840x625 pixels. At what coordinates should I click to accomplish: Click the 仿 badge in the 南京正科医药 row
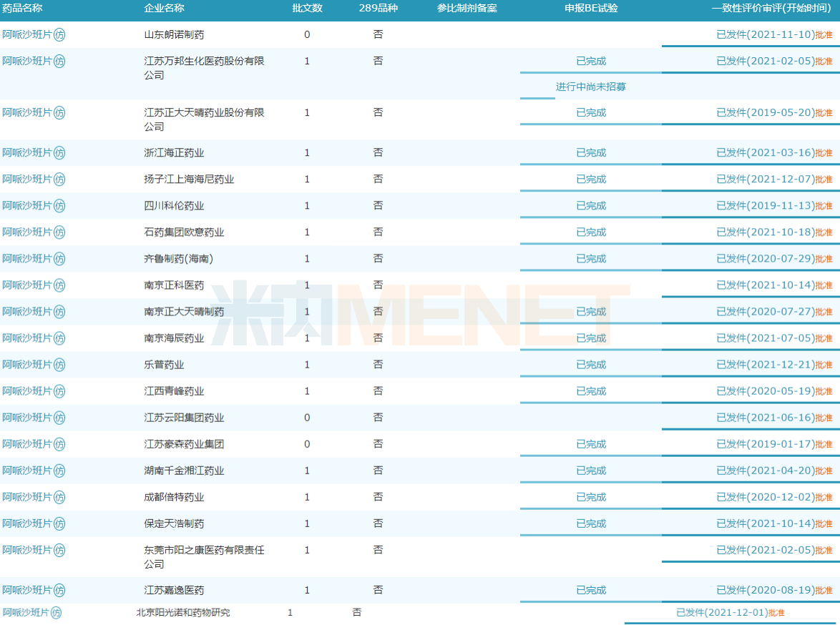pyautogui.click(x=59, y=285)
